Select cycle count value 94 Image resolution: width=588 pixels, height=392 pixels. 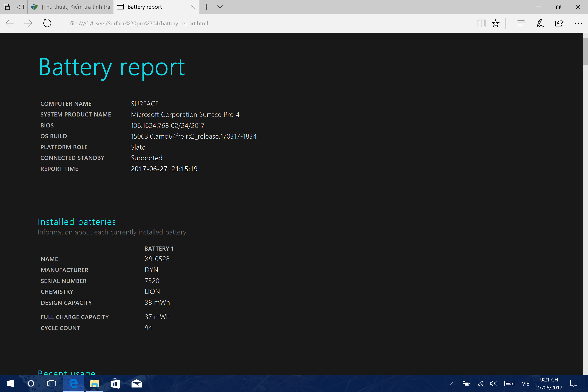click(148, 328)
